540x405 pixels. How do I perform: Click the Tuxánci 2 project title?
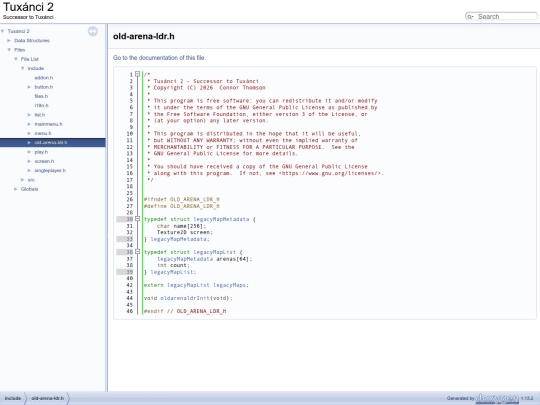coord(28,7)
